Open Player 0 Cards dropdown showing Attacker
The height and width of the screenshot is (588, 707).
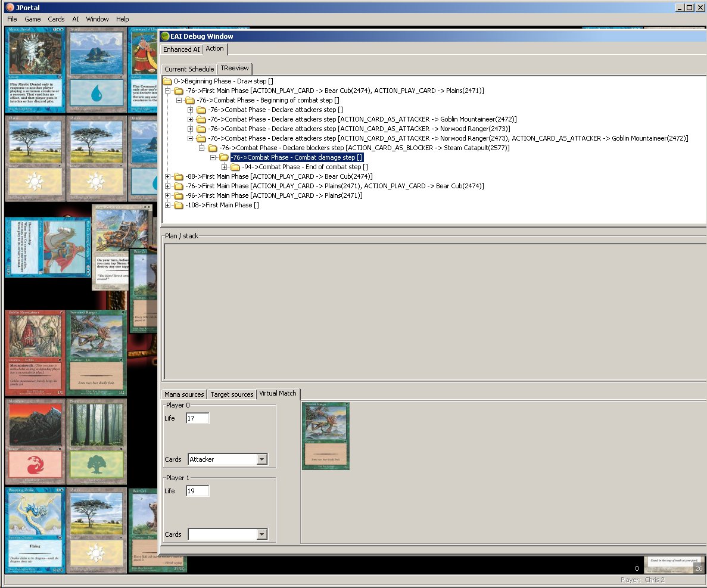coord(262,459)
